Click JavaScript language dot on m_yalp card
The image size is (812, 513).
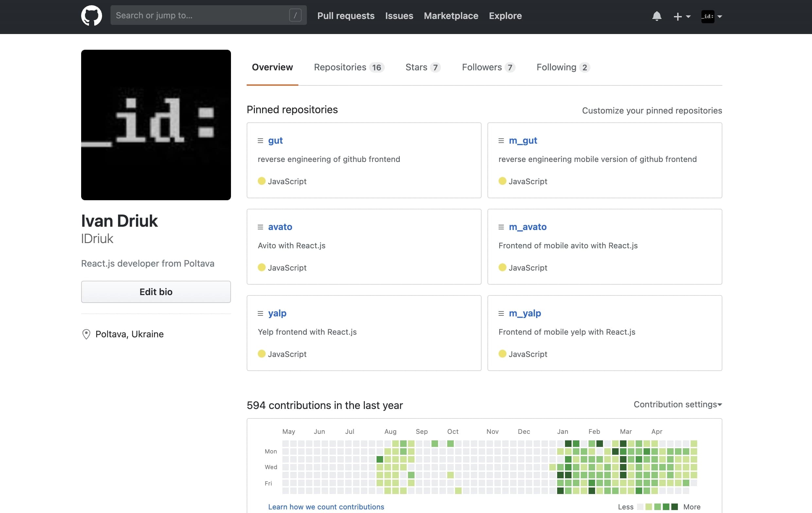[x=503, y=354]
